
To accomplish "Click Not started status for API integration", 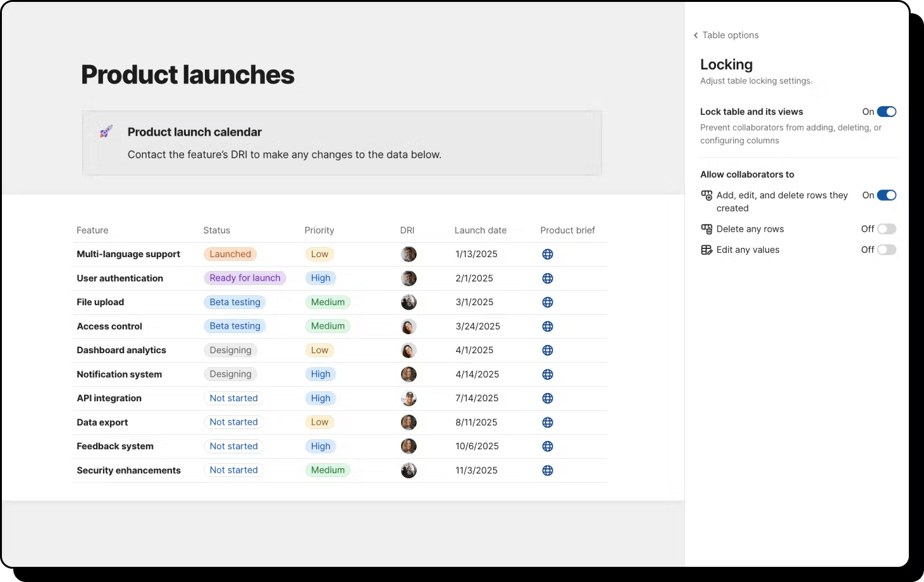I will [233, 398].
